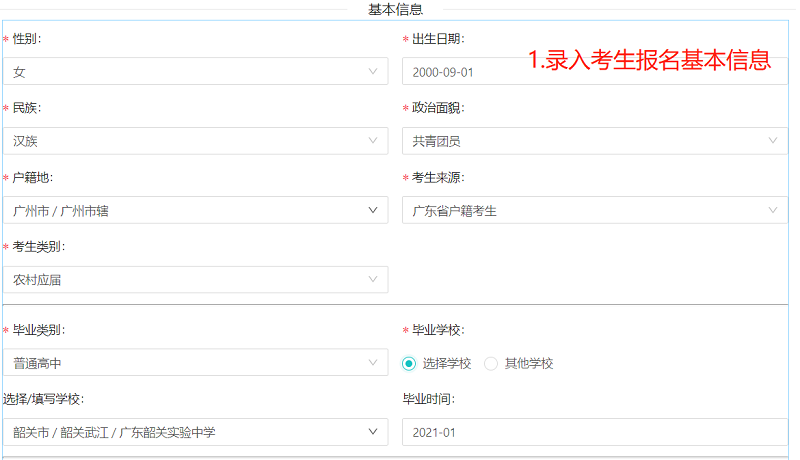Open the 毕业类别 select showing 普通高中

tap(196, 363)
